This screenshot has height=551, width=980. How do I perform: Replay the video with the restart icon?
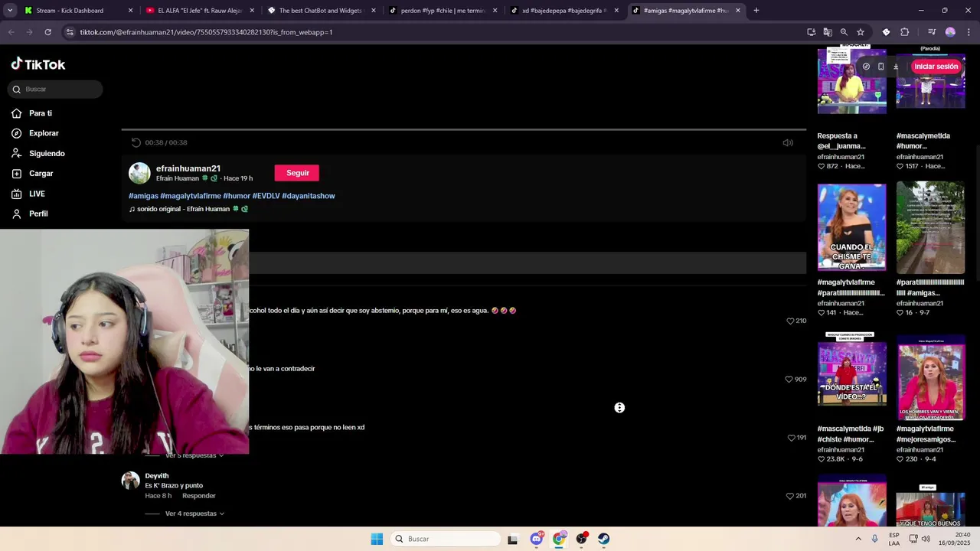pos(136,142)
